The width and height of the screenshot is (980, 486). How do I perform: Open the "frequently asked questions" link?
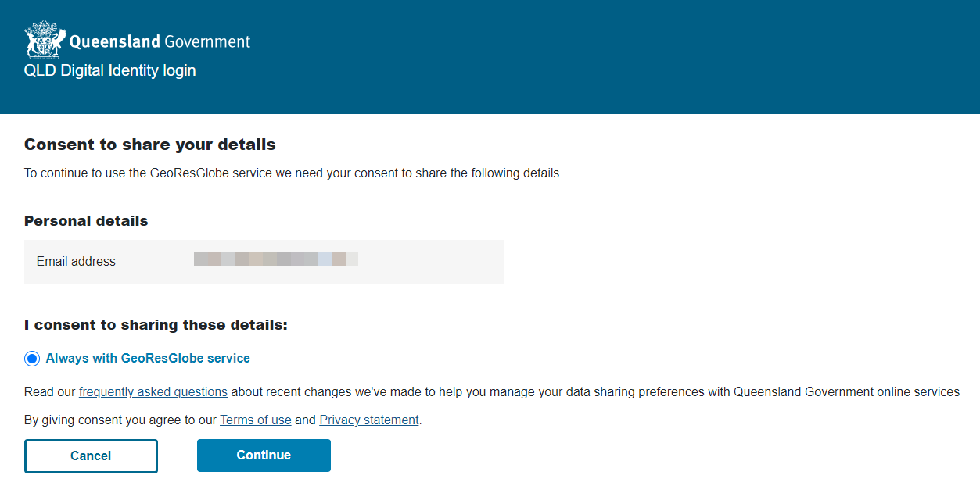pos(153,392)
